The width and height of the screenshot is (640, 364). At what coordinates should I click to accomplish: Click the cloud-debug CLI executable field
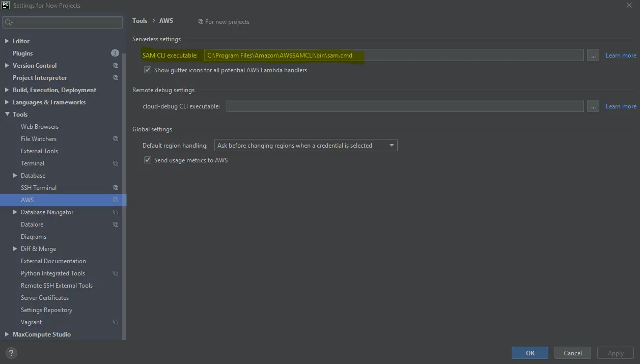click(x=405, y=106)
